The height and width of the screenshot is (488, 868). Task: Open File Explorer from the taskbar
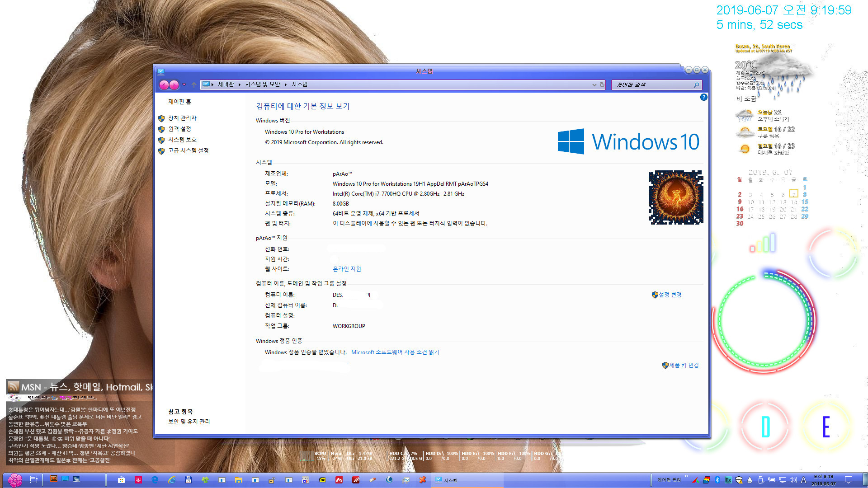pos(239,480)
